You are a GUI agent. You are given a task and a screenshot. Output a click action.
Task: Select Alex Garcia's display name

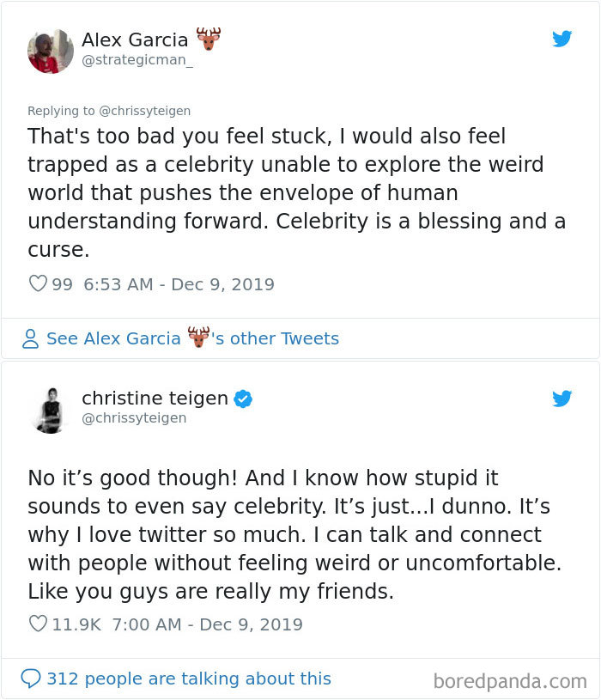[x=137, y=38]
